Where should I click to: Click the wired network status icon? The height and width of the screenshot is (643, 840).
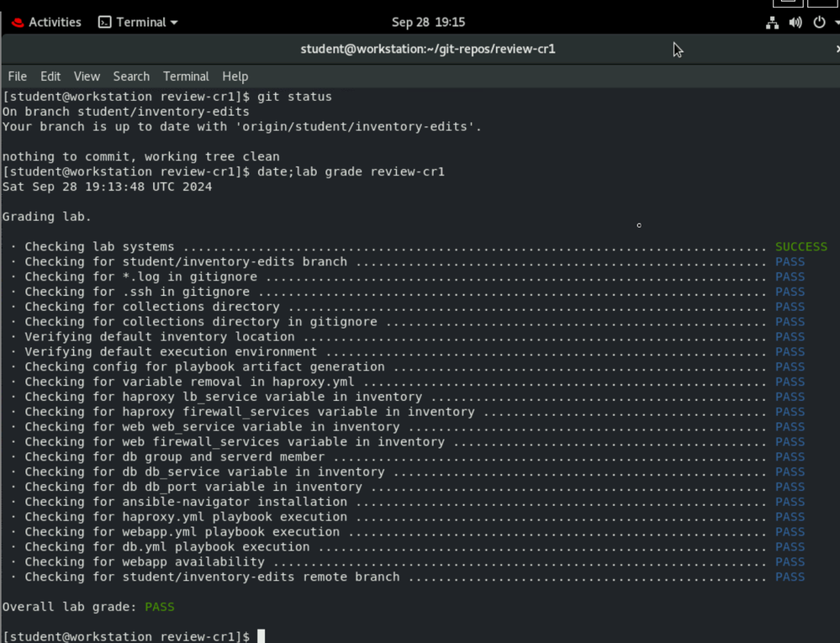(772, 23)
